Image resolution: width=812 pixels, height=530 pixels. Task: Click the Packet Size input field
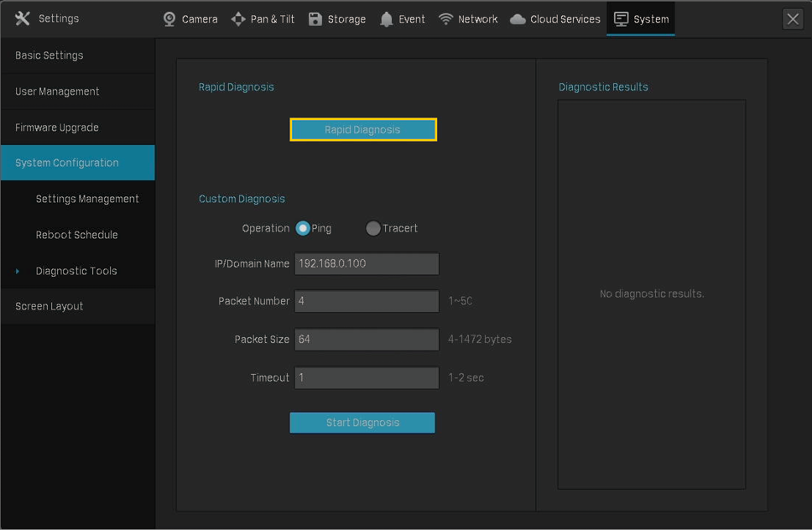coord(367,340)
